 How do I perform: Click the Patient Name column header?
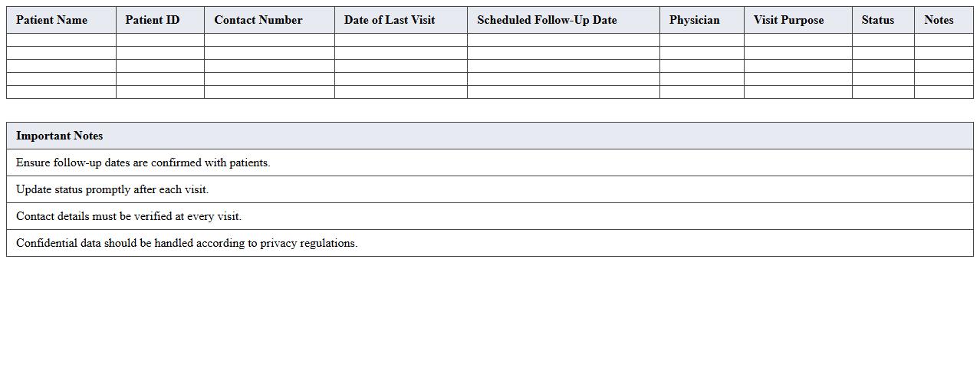click(x=52, y=20)
